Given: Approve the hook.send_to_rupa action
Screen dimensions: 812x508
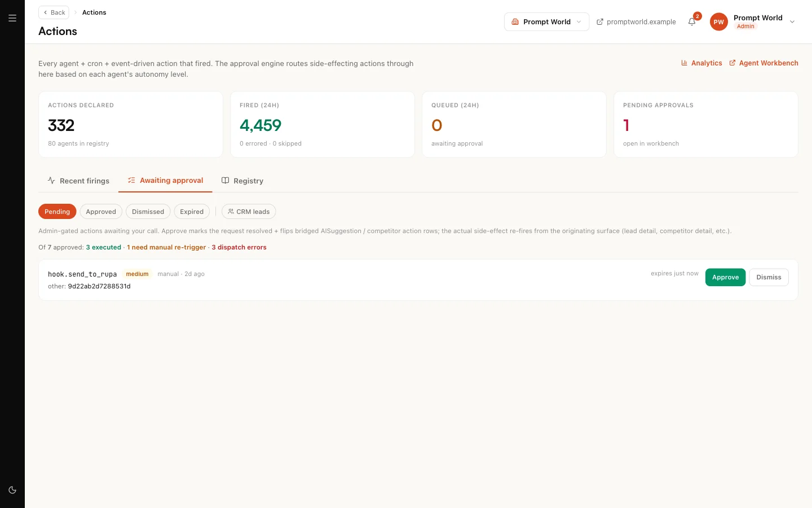Looking at the screenshot, I should pyautogui.click(x=725, y=277).
